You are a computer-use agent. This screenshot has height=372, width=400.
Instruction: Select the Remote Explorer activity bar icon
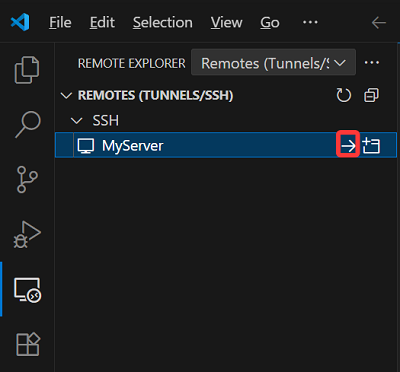pyautogui.click(x=27, y=290)
